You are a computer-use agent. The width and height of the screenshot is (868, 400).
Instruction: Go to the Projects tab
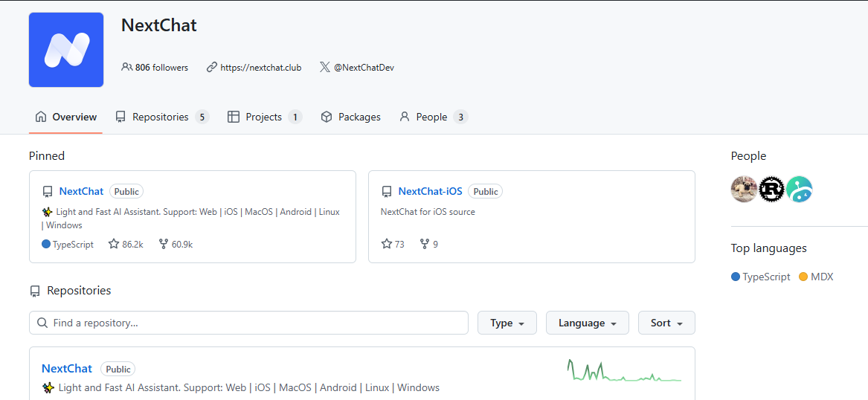[x=264, y=117]
